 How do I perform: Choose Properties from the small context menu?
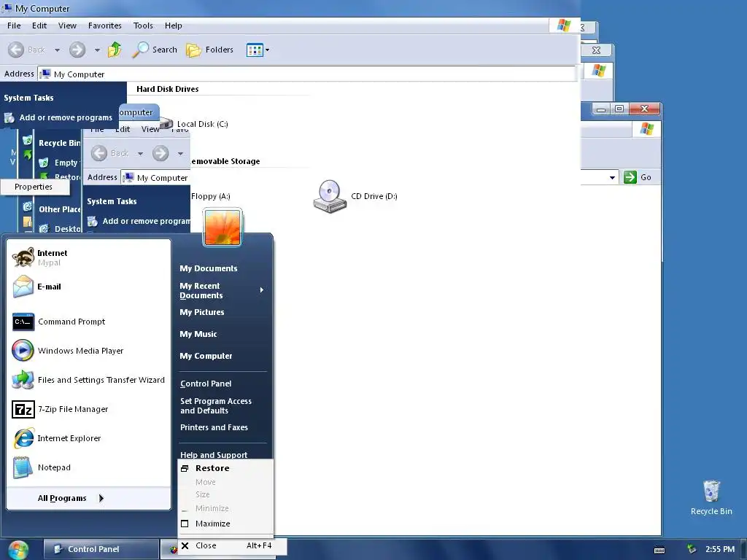tap(34, 187)
